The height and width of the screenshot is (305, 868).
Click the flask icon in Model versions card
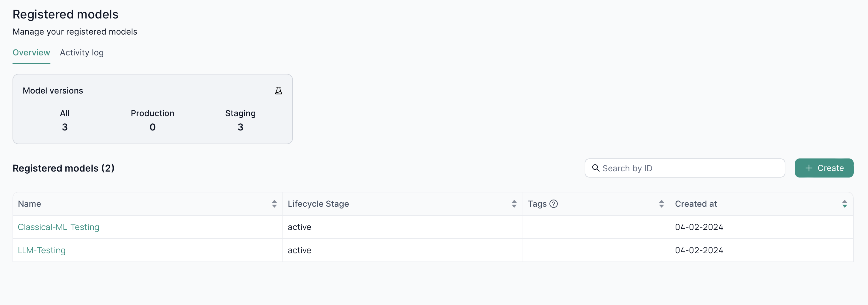point(278,91)
